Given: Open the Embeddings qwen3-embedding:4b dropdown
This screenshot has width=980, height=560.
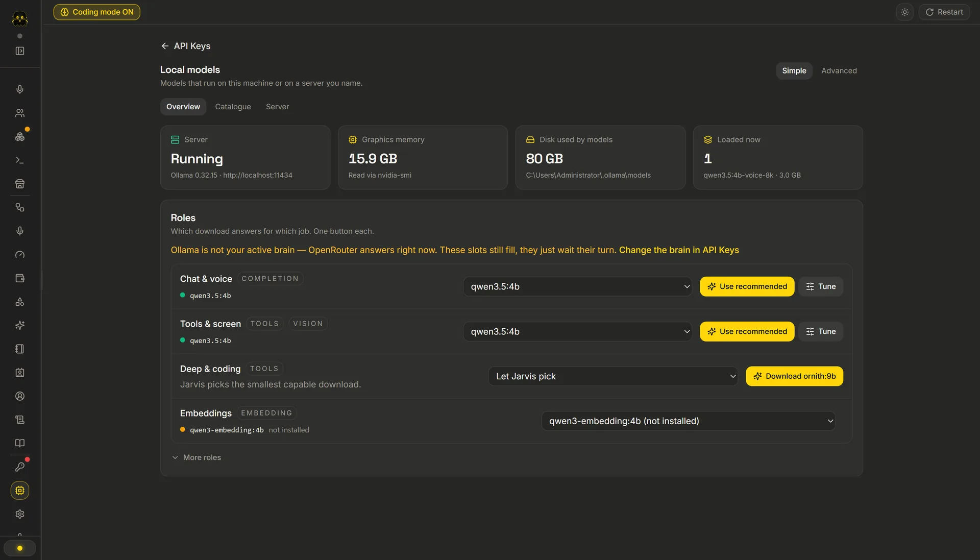Looking at the screenshot, I should point(688,422).
